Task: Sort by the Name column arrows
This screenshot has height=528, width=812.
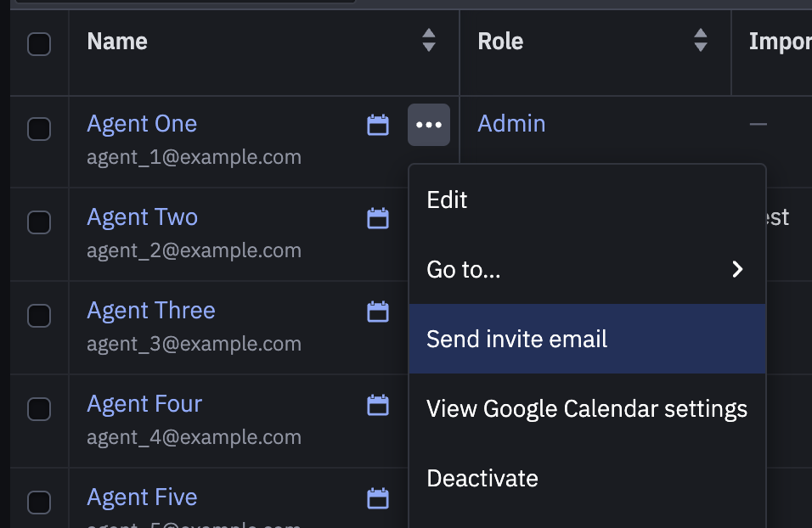Action: (x=429, y=41)
